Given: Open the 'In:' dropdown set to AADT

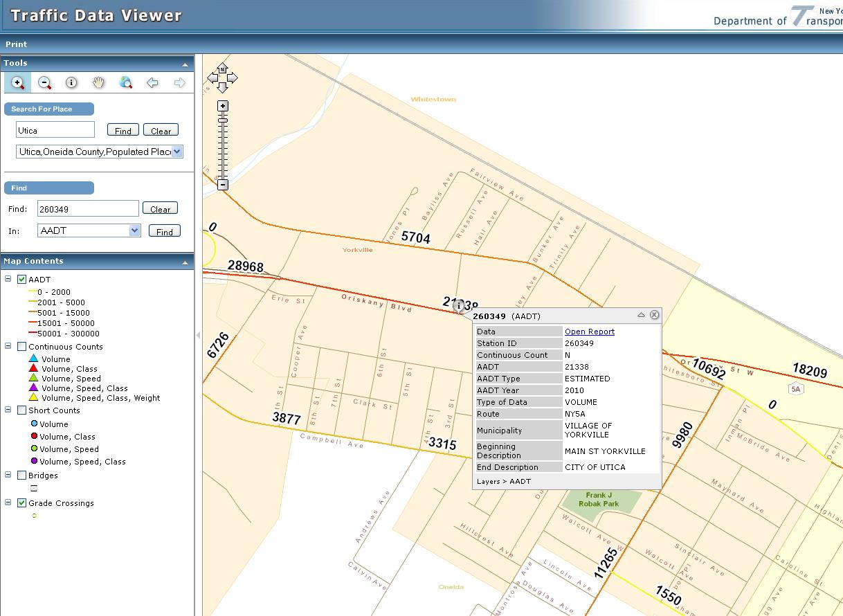Looking at the screenshot, I should click(x=133, y=231).
